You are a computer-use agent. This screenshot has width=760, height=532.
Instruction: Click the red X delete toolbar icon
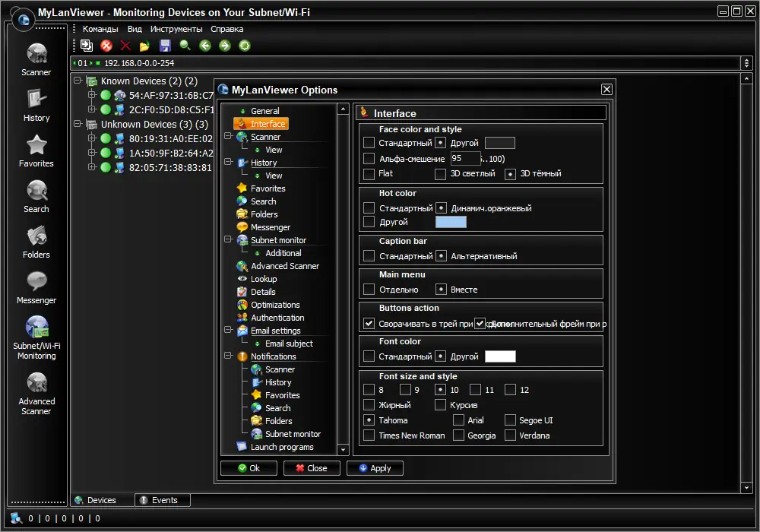(125, 46)
